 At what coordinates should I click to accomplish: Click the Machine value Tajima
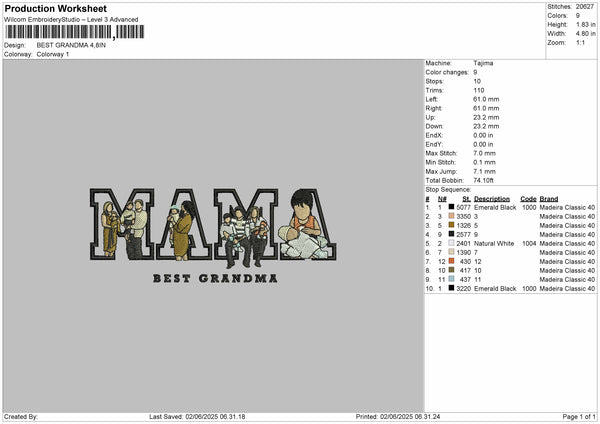click(483, 63)
